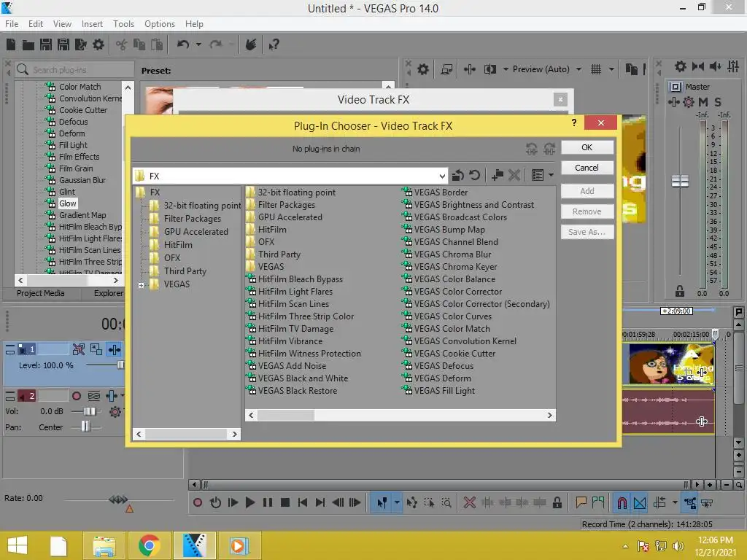The height and width of the screenshot is (560, 747).
Task: Click audio track 2 Vol slider
Action: click(x=89, y=411)
